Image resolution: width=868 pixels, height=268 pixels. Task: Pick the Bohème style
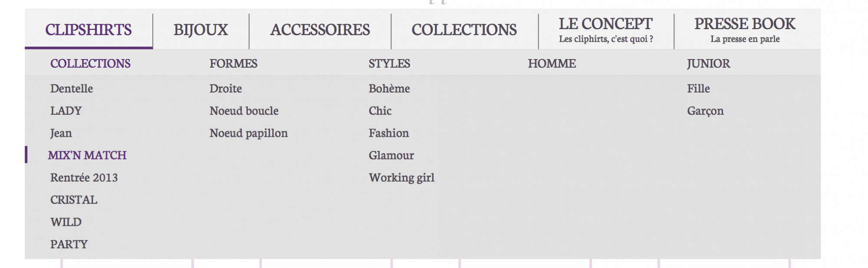coord(389,89)
